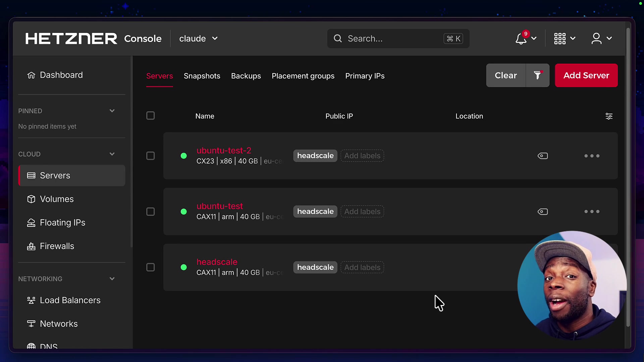Select the checkbox for headscale server

[150, 267]
